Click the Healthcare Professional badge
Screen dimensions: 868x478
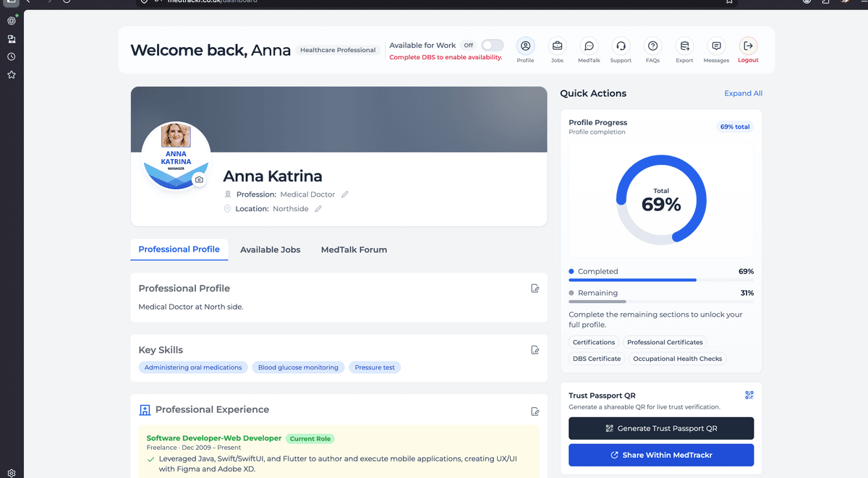[338, 50]
